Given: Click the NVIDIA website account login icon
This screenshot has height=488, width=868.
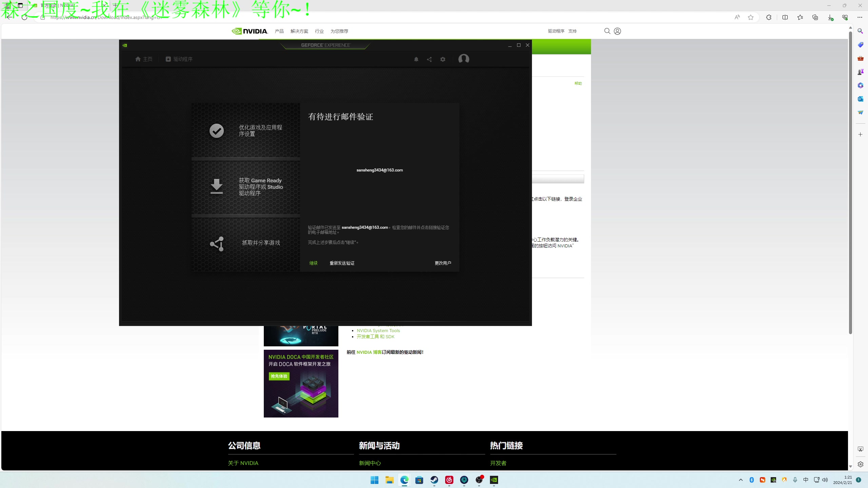Looking at the screenshot, I should pyautogui.click(x=617, y=31).
